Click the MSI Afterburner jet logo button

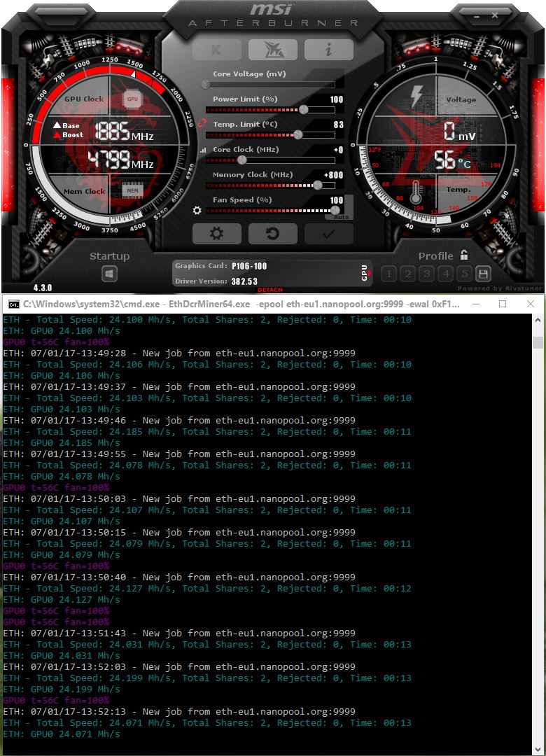pos(273,49)
